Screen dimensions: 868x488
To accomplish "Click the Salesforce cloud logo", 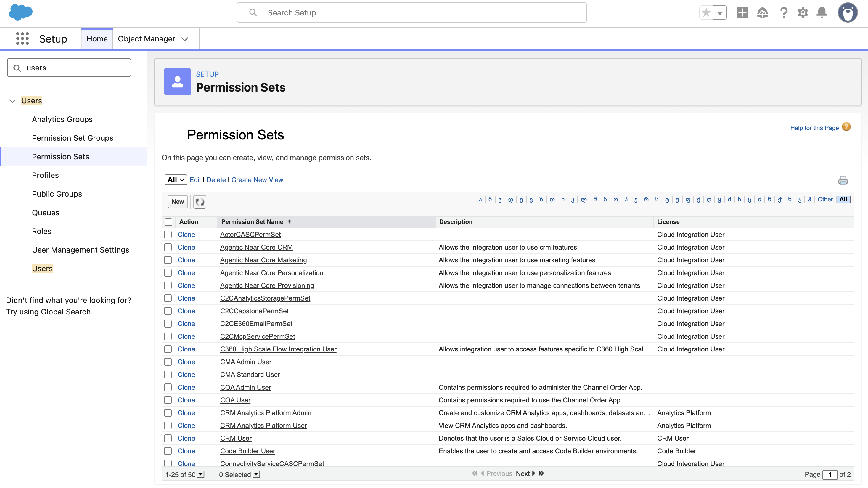I will coord(20,12).
